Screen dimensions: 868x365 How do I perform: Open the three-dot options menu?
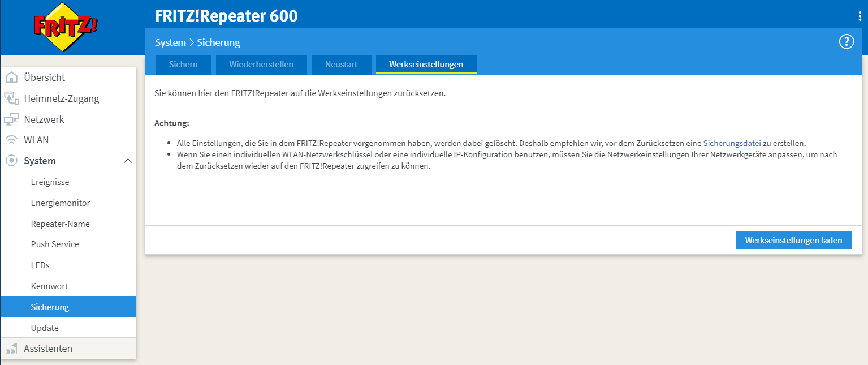point(860,16)
